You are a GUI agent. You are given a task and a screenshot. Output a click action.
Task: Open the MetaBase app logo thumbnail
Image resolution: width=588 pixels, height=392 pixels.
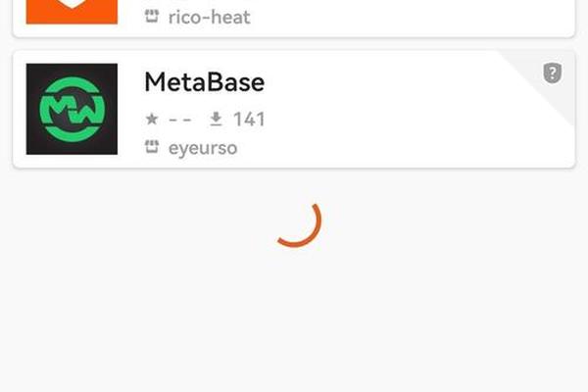point(72,109)
